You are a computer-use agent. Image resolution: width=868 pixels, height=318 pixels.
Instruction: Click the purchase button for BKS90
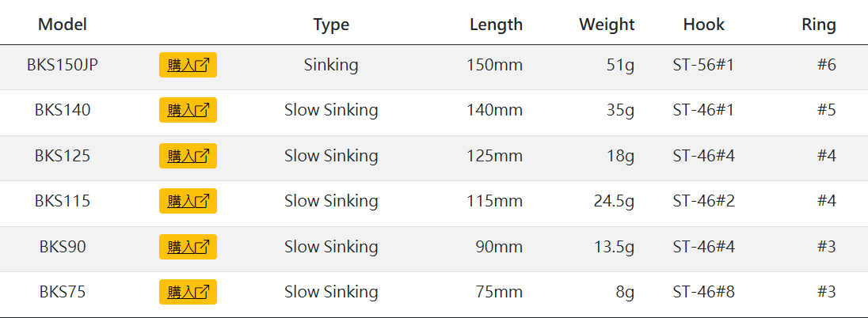(x=188, y=247)
